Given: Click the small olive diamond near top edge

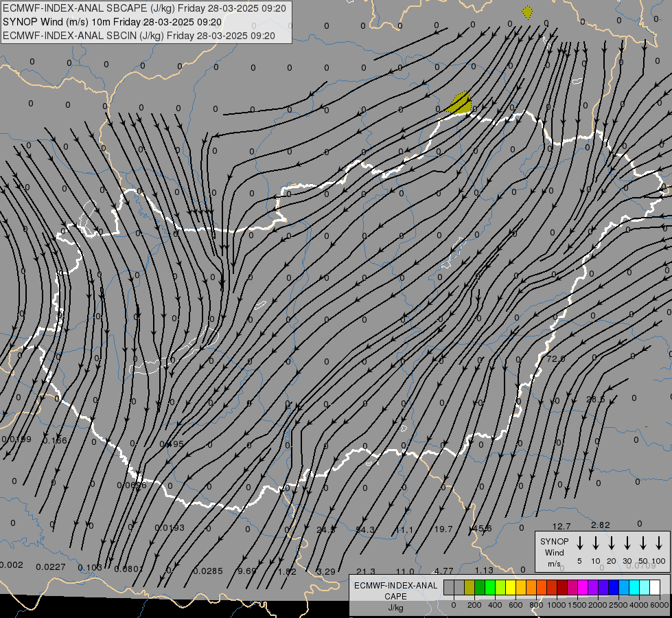Looking at the screenshot, I should (527, 12).
